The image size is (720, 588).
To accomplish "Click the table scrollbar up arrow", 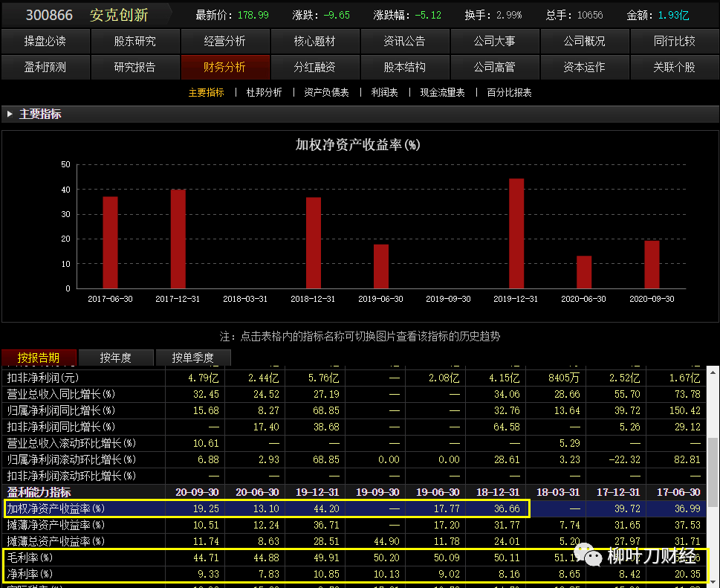I will 713,372.
